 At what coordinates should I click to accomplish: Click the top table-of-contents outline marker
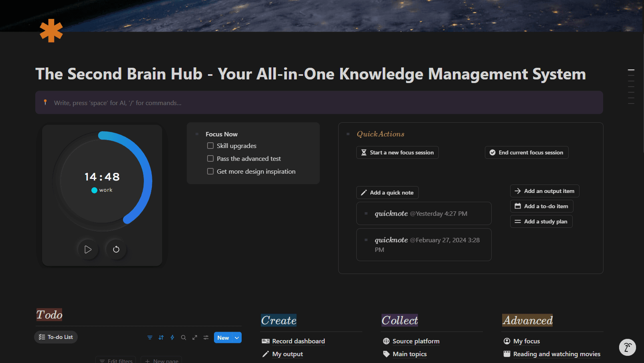pyautogui.click(x=631, y=70)
